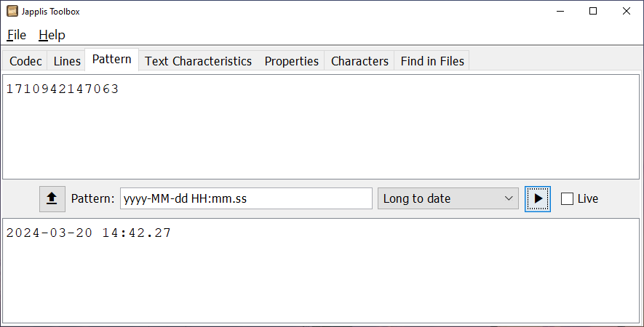Viewport: 644px width, 327px height.
Task: Maximize the Japplis Toolbox window
Action: (x=593, y=11)
